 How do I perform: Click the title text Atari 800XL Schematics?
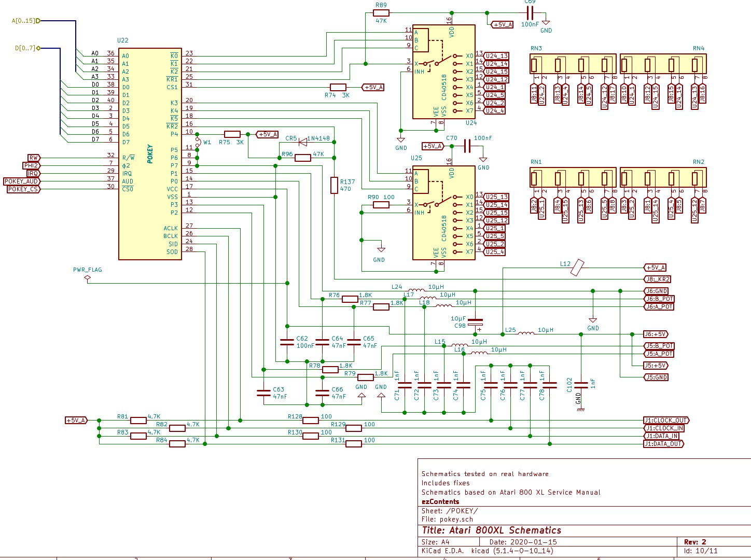coord(491,530)
